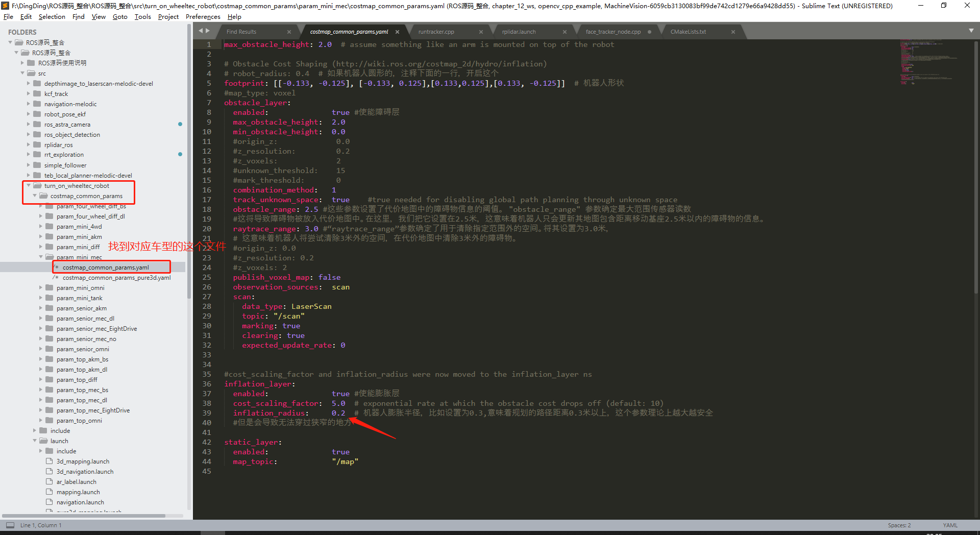
Task: Collapse the turn_on_wheeltec_robot folder
Action: click(29, 186)
